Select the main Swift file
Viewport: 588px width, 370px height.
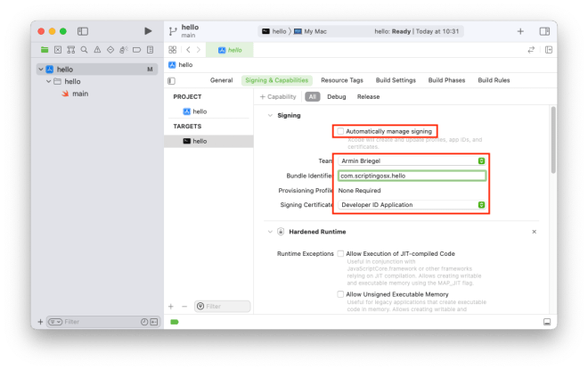[x=75, y=94]
